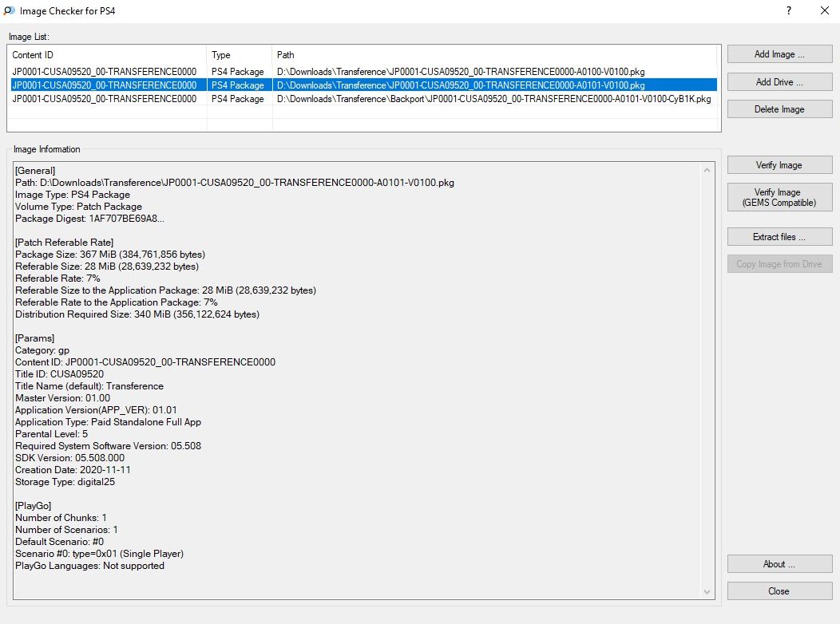Click the Add Drive button
840x624 pixels.
click(x=779, y=82)
